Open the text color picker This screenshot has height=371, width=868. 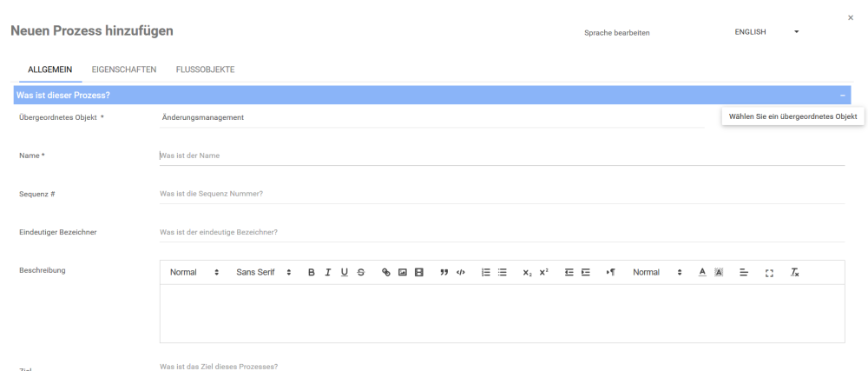pos(702,272)
